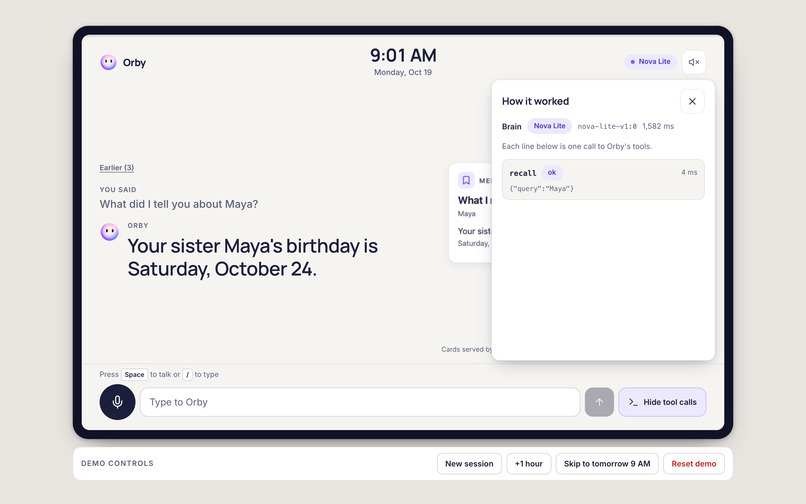Click the microphone talk button

point(117,402)
